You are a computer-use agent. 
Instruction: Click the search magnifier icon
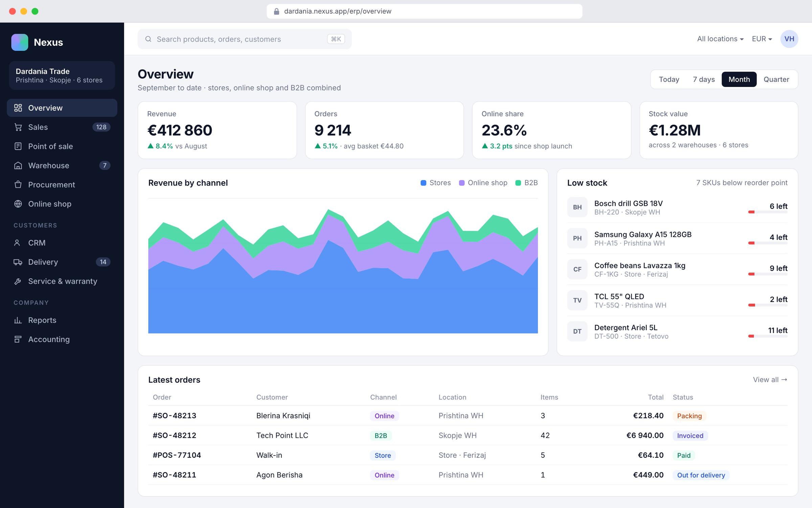pyautogui.click(x=148, y=39)
